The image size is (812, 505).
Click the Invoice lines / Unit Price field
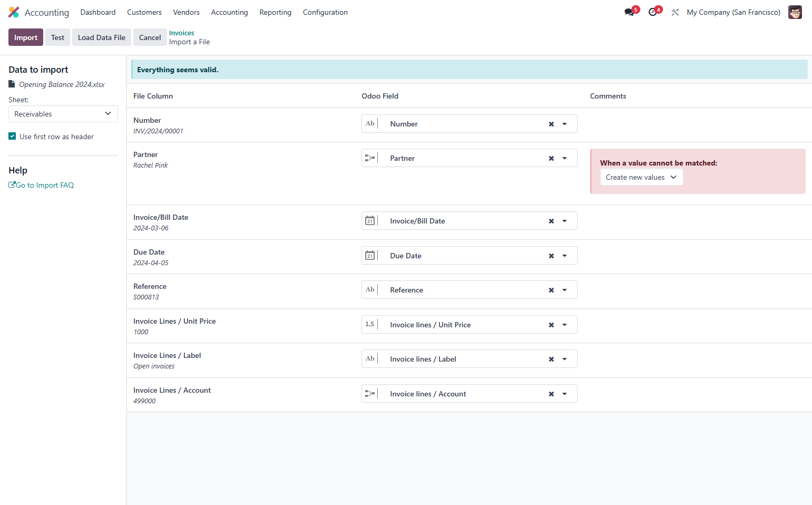[469, 325]
